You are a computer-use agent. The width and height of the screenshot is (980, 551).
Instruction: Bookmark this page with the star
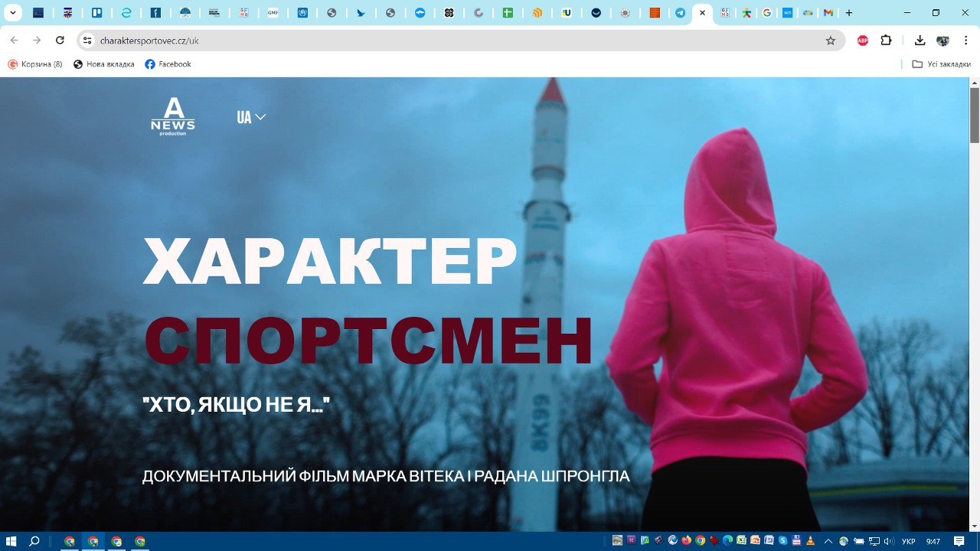(831, 41)
